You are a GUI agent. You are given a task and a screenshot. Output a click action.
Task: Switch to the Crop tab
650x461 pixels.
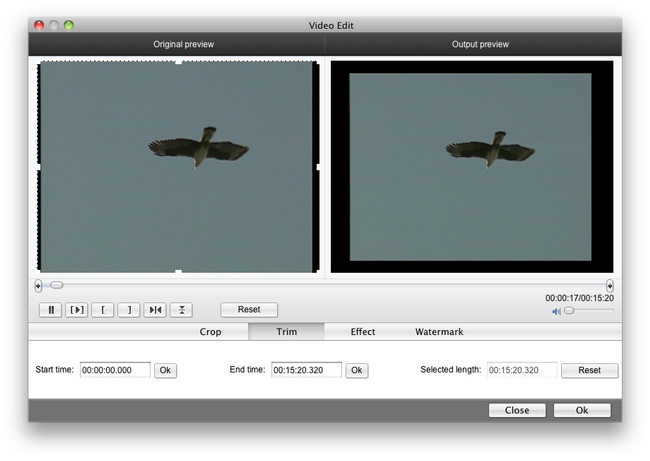[x=210, y=332]
